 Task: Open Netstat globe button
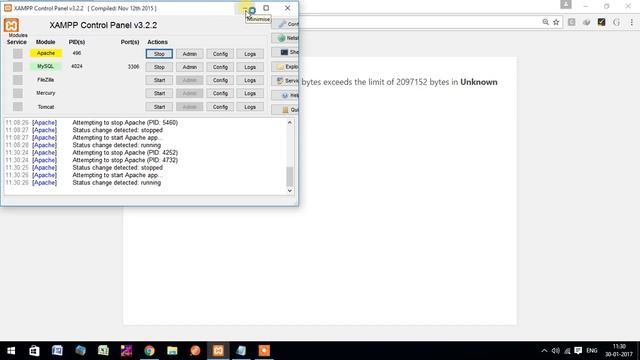pyautogui.click(x=285, y=38)
